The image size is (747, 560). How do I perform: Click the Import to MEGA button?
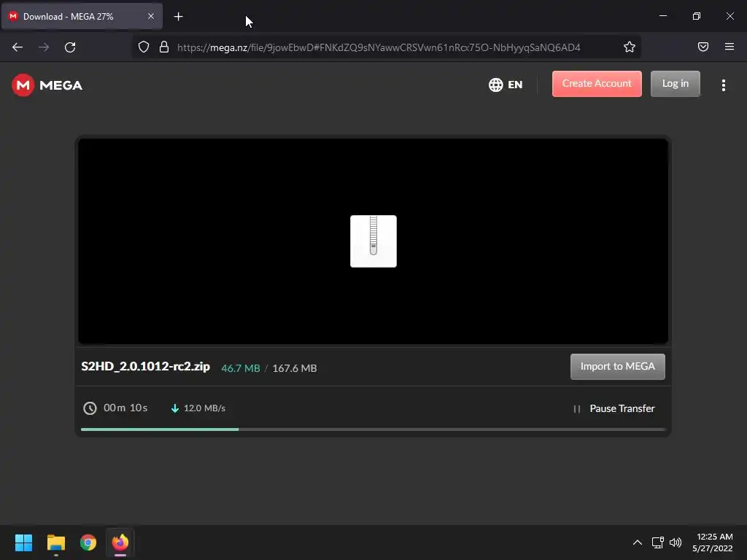click(x=617, y=367)
